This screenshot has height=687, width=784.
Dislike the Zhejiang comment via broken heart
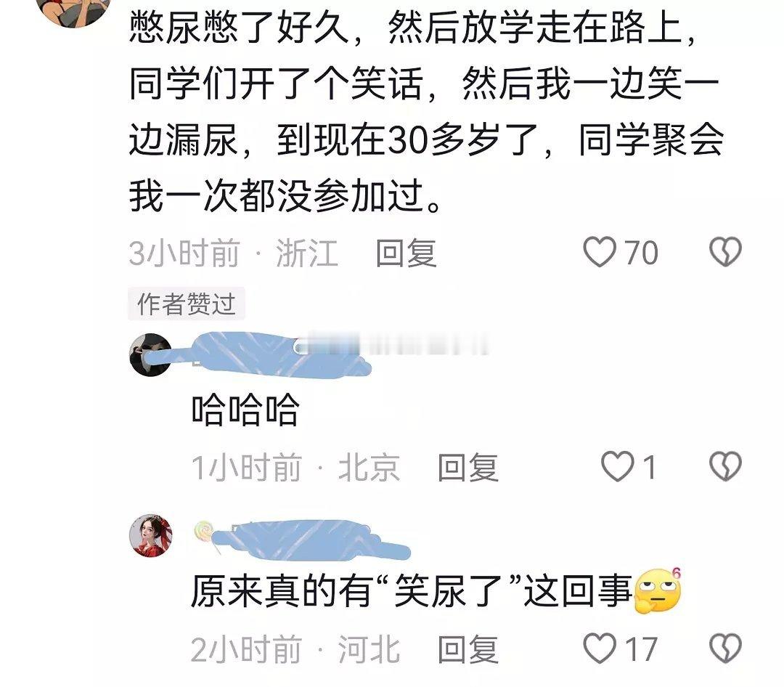tap(725, 252)
